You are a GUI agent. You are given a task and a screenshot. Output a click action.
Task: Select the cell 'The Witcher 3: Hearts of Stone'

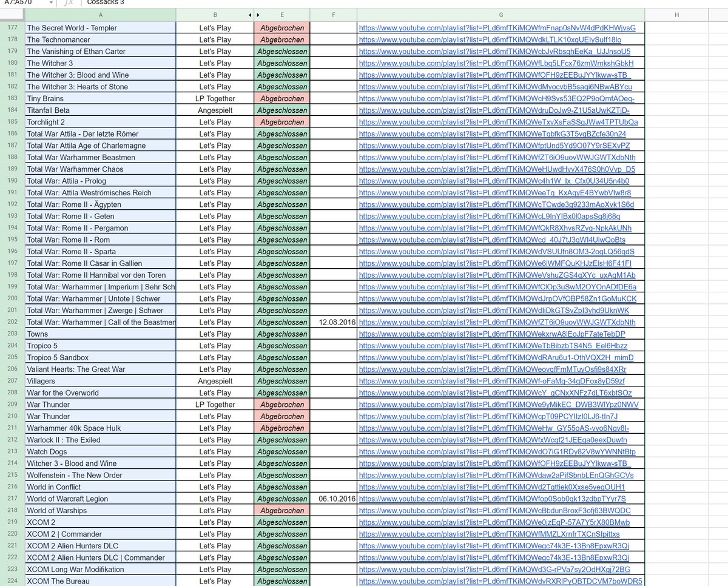pyautogui.click(x=100, y=87)
